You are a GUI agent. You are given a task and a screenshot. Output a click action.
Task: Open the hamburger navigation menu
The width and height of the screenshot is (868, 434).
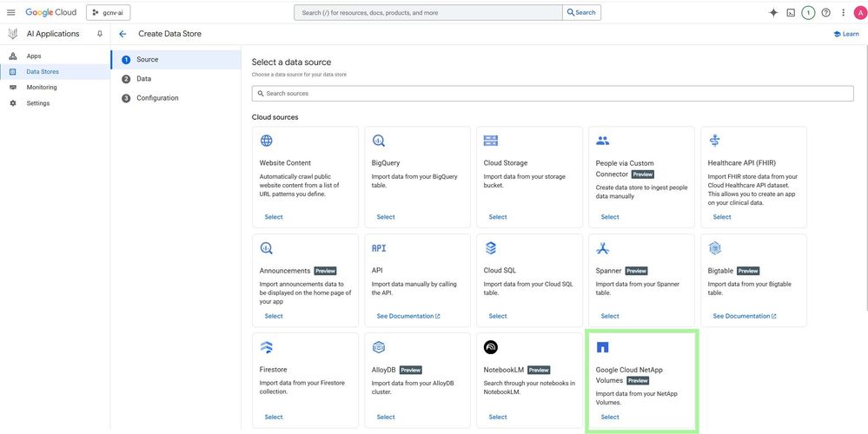click(11, 12)
